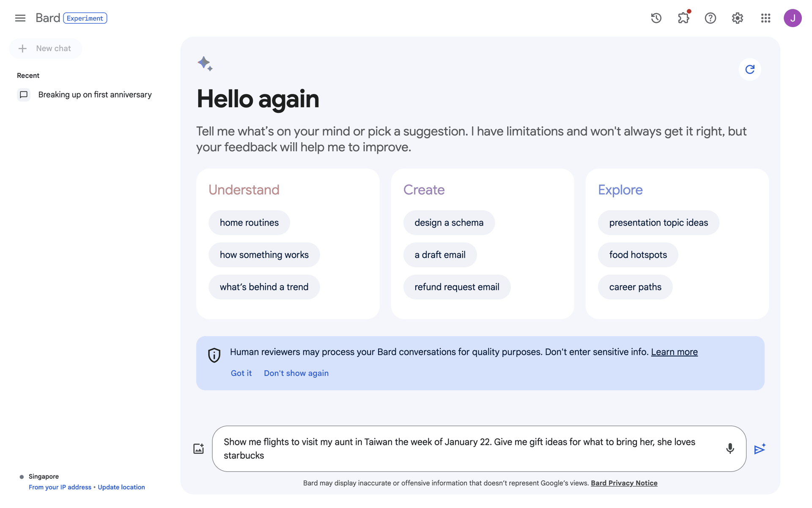Choose the how something works chip
The image size is (812, 508).
click(264, 255)
